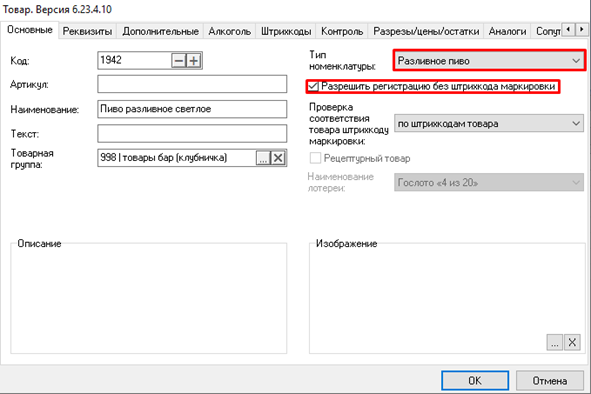Open the Наименование лотереи dropdown
The width and height of the screenshot is (591, 394).
(489, 182)
